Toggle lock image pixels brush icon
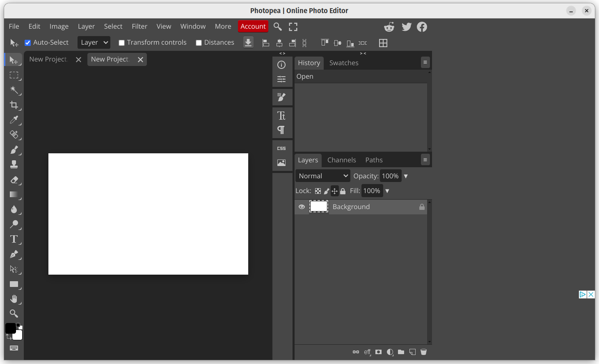599x364 pixels. 327,191
